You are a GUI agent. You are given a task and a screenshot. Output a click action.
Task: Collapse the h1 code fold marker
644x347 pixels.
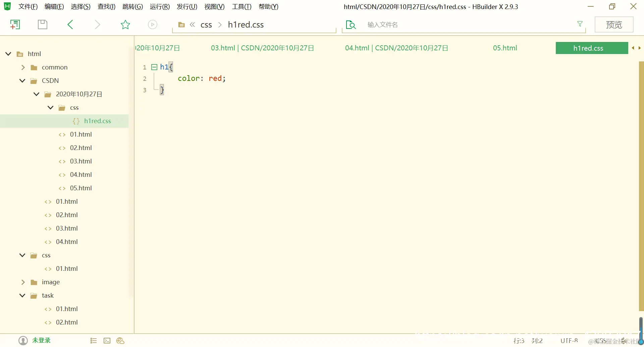(154, 67)
